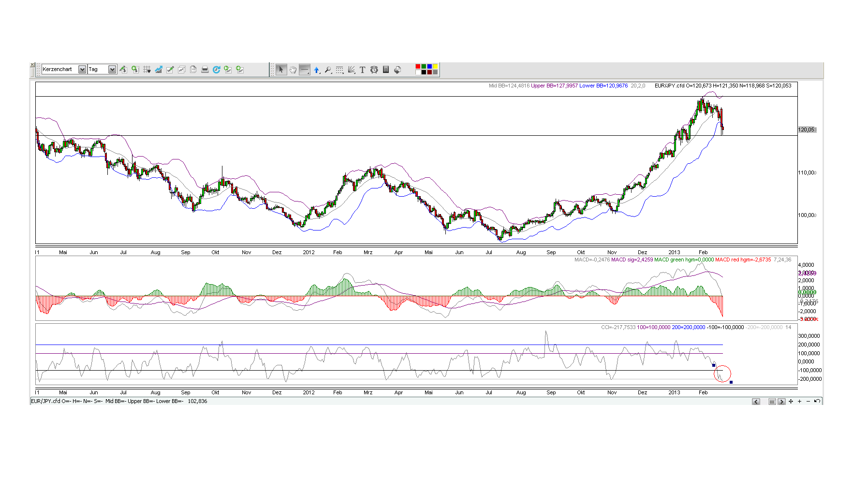Select the hand pan tool
Image resolution: width=853 pixels, height=504 pixels.
coord(293,70)
